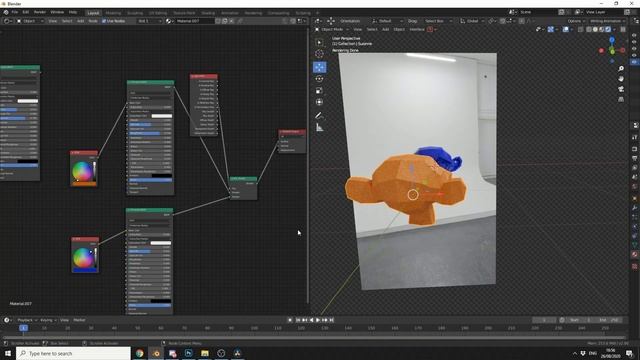This screenshot has width=640, height=360.
Task: Open the timeline Keying dropdown
Action: pyautogui.click(x=48, y=320)
